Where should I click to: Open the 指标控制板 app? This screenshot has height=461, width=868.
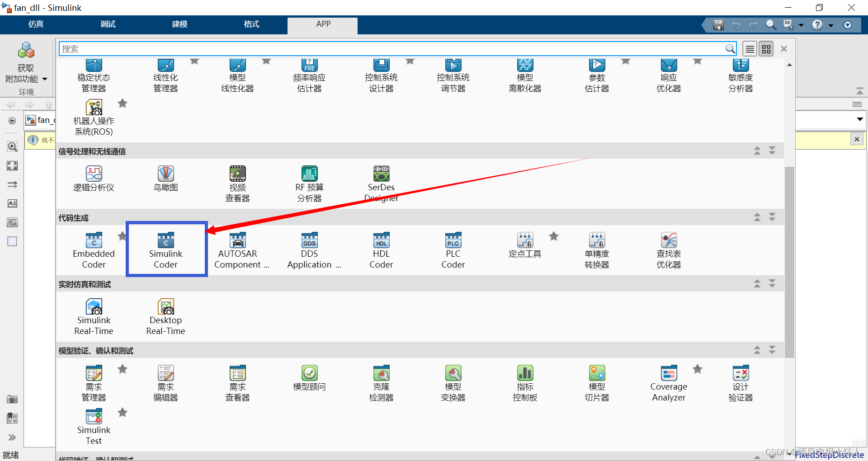[525, 383]
